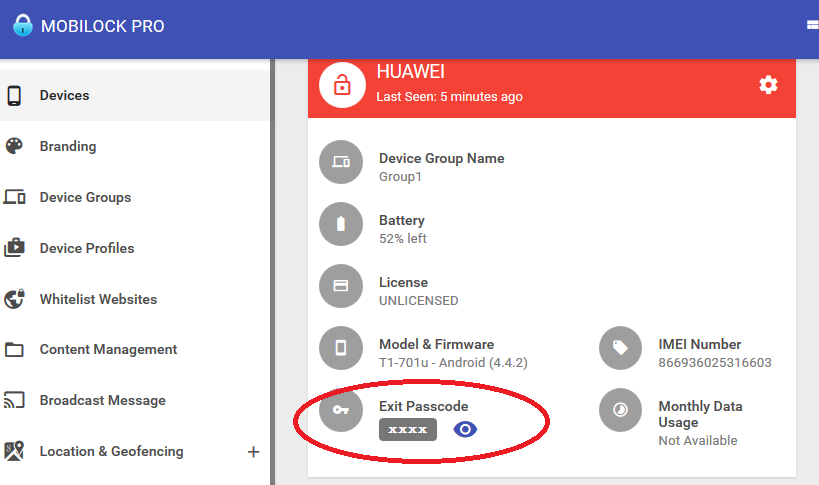This screenshot has height=485, width=819.
Task: Click the Monthly Data Usage icon
Action: 621,410
